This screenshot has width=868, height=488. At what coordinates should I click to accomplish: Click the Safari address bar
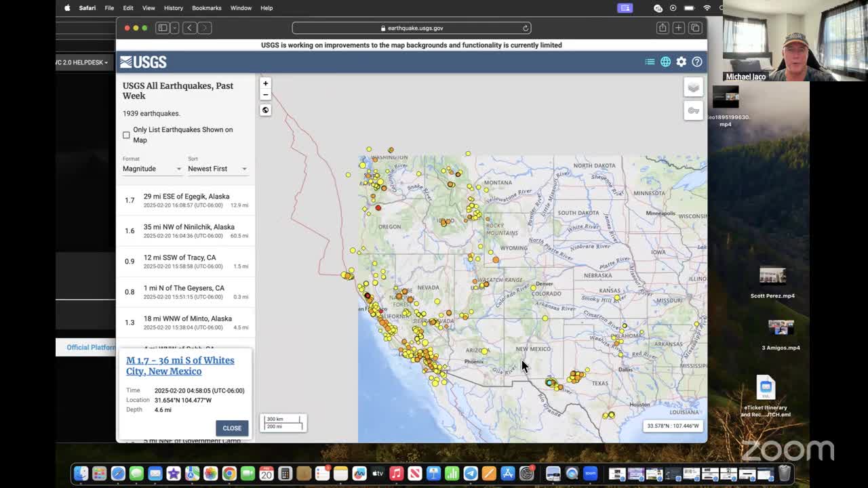[412, 28]
